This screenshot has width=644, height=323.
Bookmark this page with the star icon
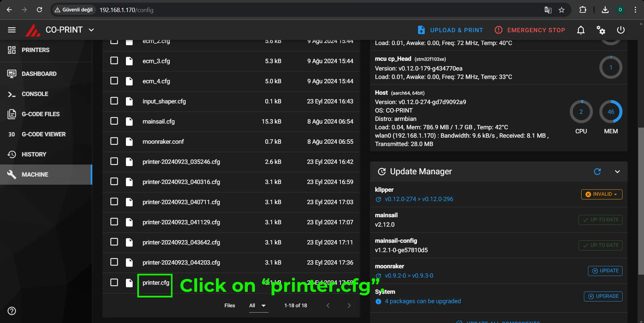click(x=561, y=10)
